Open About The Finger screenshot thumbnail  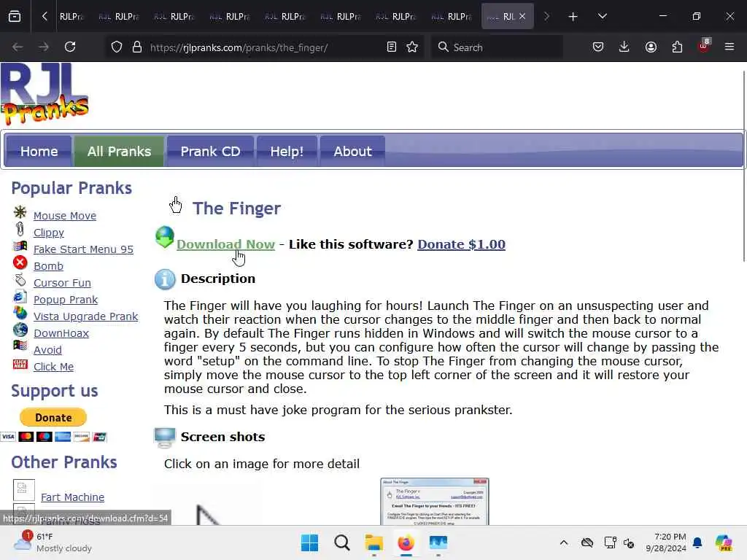click(435, 502)
